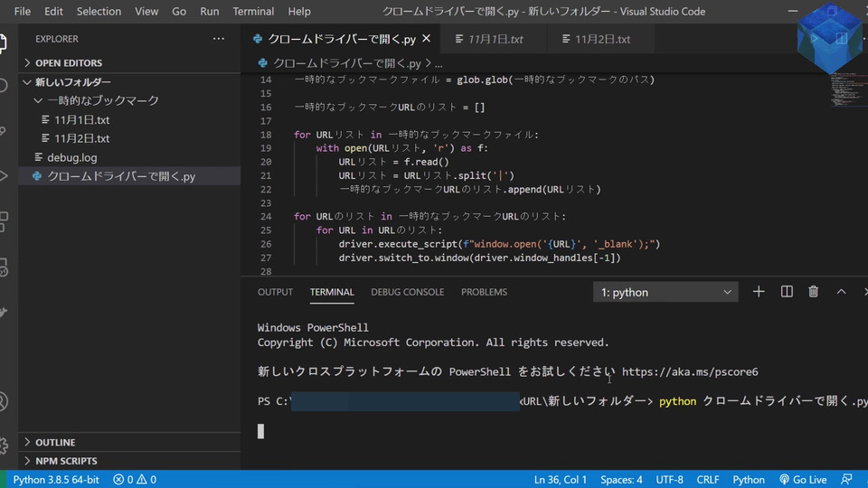Collapse the 一時的なブックマーク folder
This screenshot has height=488, width=868.
102,100
